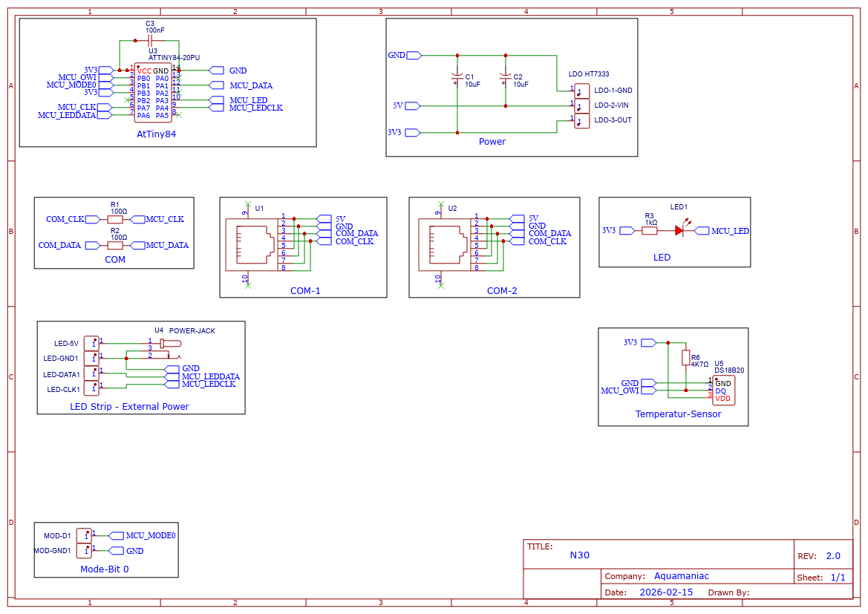Screen dimensions: 868x614
Task: Click the DS18B20 sensor component U5
Action: (723, 391)
